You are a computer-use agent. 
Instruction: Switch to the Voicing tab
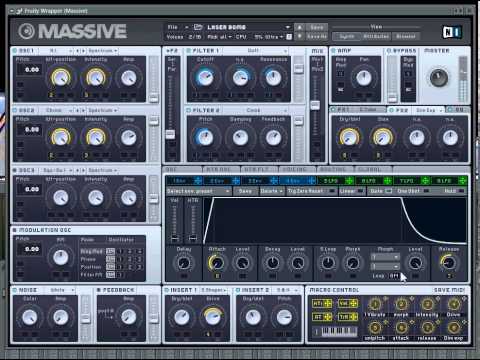297,170
